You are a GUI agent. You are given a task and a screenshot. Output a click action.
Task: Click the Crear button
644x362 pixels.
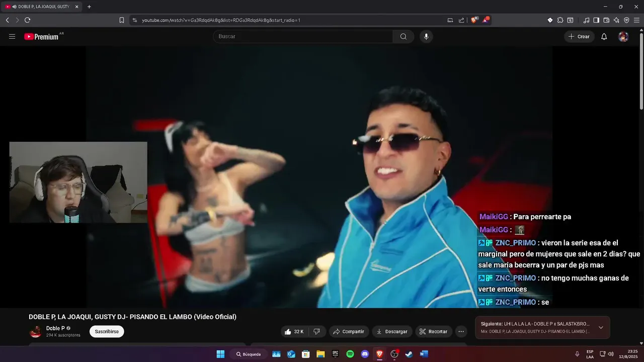tap(579, 36)
